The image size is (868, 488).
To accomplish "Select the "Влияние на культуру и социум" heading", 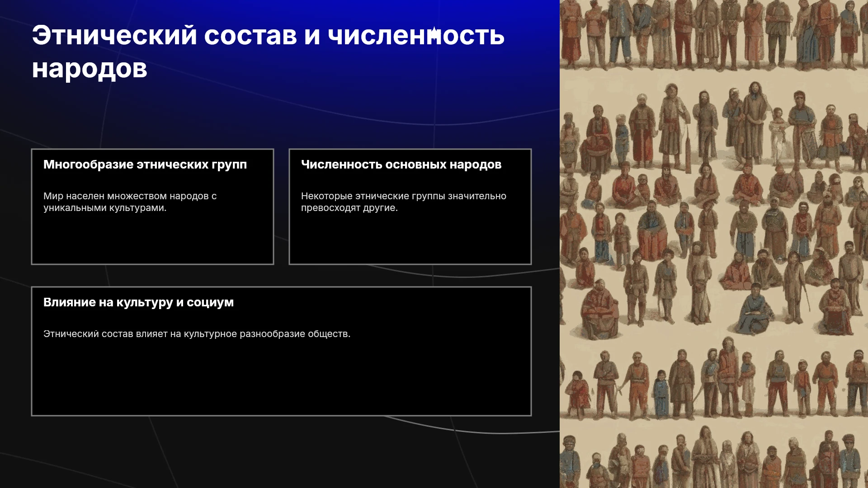I will click(x=139, y=302).
